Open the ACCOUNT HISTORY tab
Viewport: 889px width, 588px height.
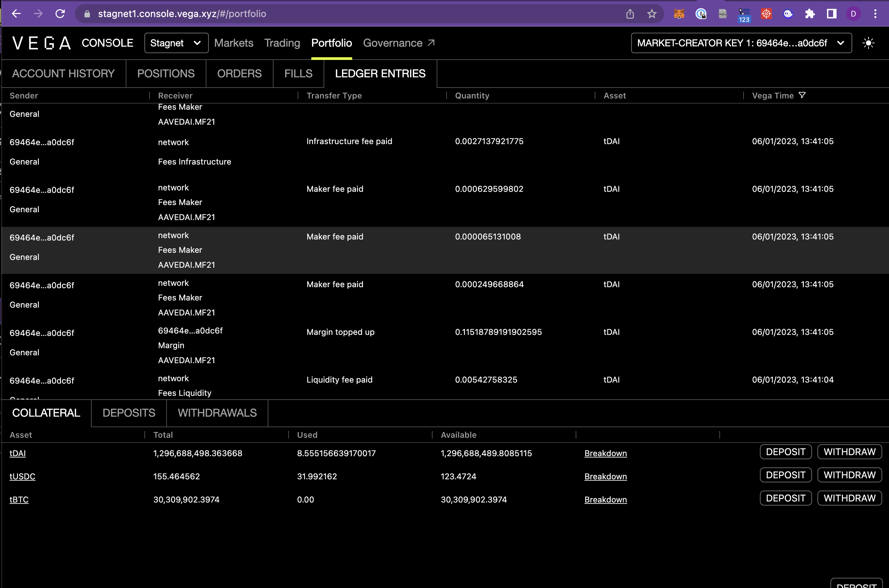click(63, 73)
